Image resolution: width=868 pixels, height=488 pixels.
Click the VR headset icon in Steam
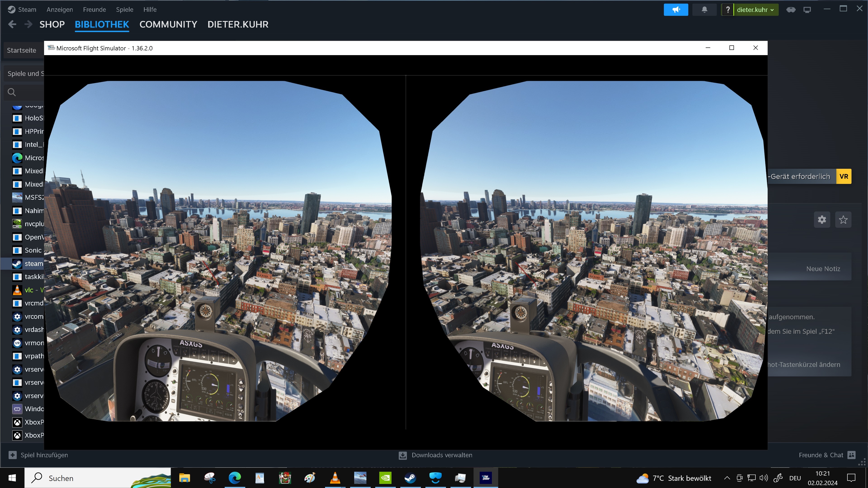point(791,9)
